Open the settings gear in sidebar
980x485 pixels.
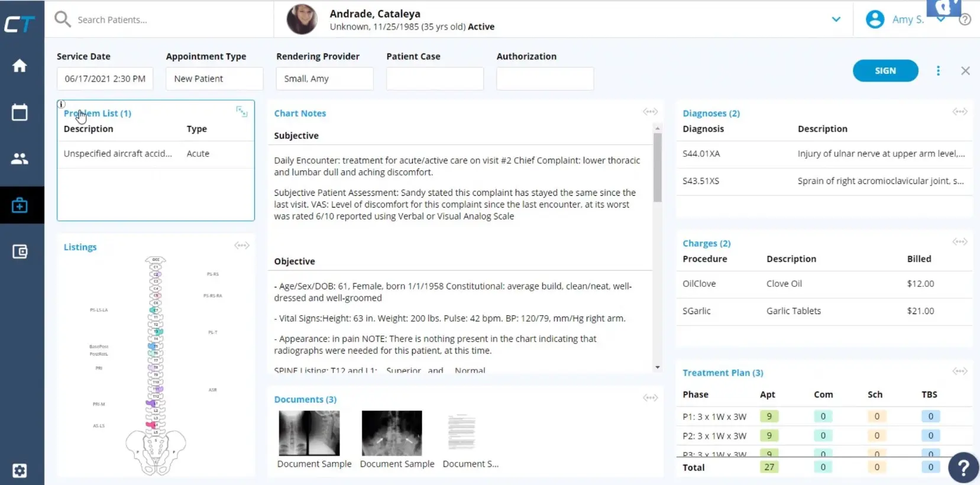pyautogui.click(x=20, y=471)
